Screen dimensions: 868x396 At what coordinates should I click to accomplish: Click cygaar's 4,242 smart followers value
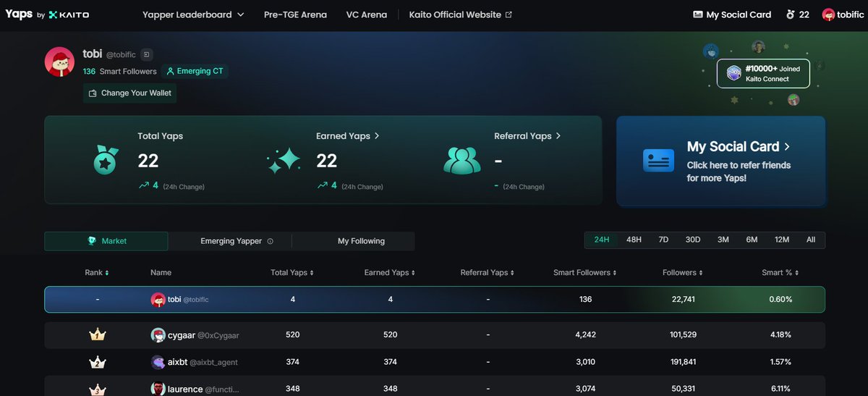click(x=584, y=335)
